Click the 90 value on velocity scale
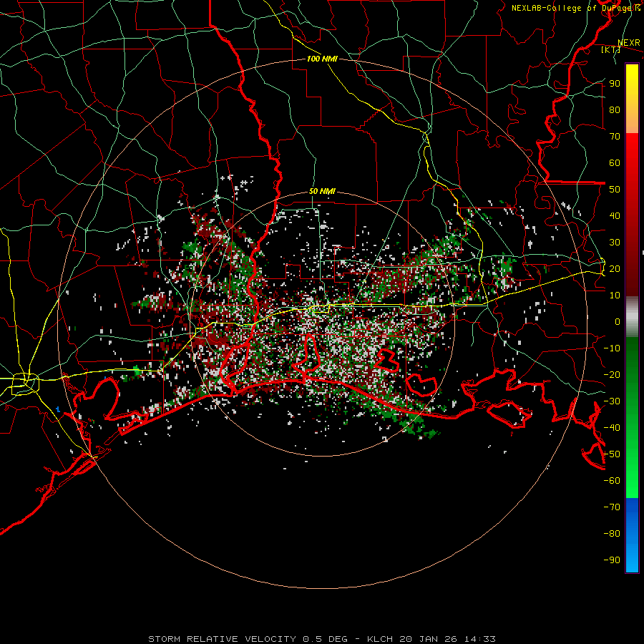Viewport: 644px width, 644px height. [x=615, y=84]
